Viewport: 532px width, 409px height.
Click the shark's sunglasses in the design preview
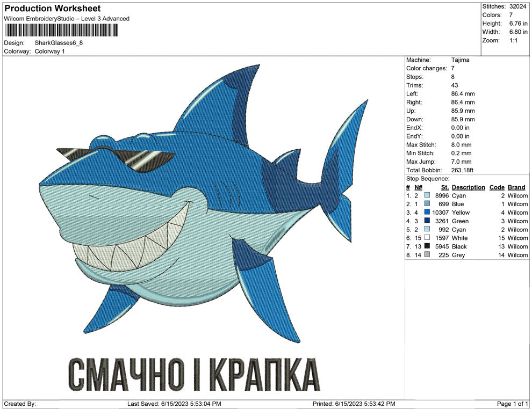click(x=117, y=158)
